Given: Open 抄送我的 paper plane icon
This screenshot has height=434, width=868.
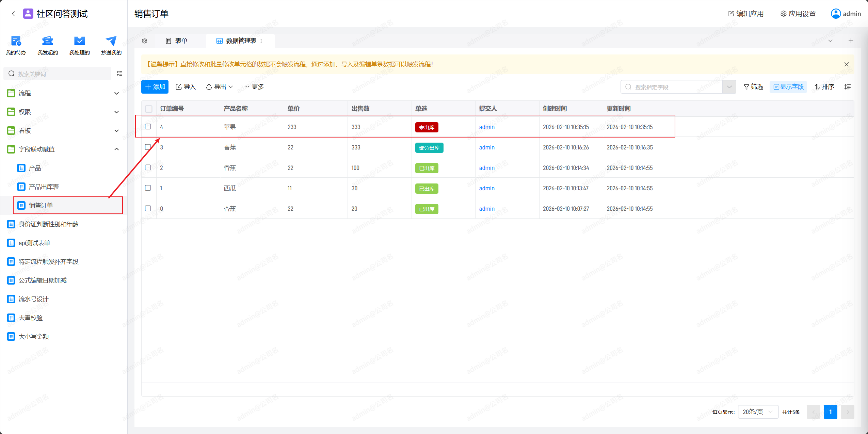Looking at the screenshot, I should (x=111, y=41).
